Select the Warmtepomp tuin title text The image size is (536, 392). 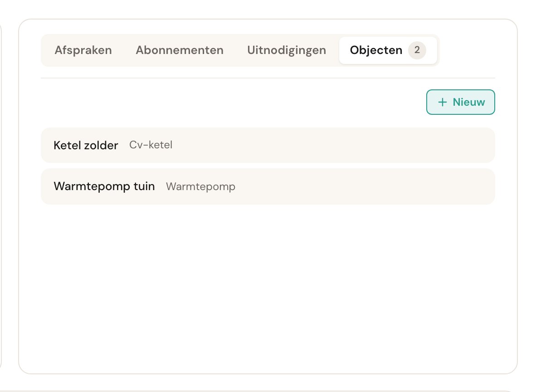(104, 186)
